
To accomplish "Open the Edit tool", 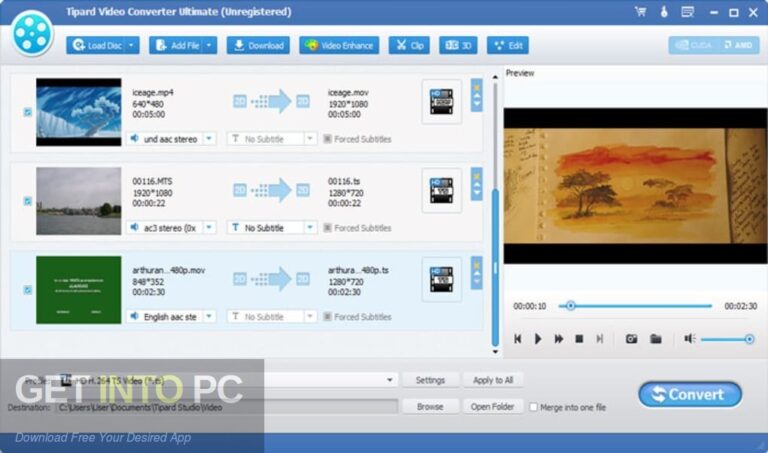I will 507,46.
